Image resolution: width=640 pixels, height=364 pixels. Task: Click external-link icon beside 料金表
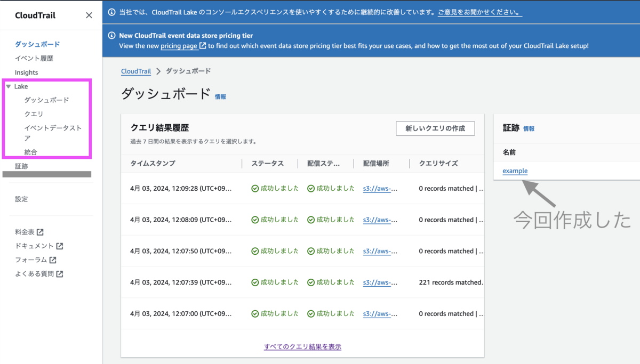(x=40, y=232)
